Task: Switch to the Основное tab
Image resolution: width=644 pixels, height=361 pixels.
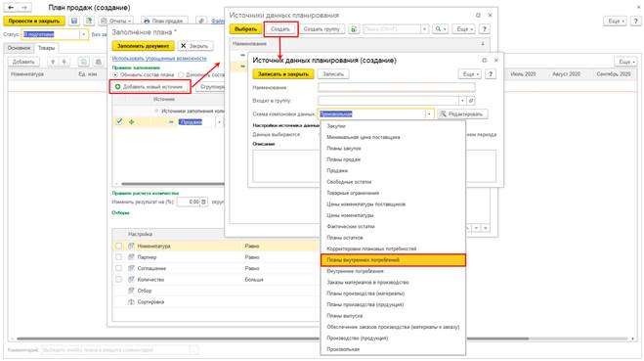Action: [x=19, y=48]
